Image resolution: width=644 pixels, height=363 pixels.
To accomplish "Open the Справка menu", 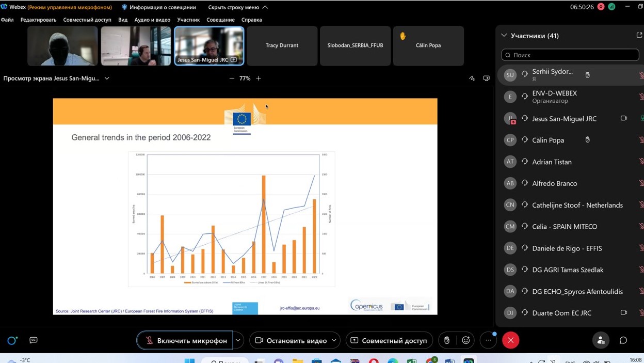I will click(252, 20).
